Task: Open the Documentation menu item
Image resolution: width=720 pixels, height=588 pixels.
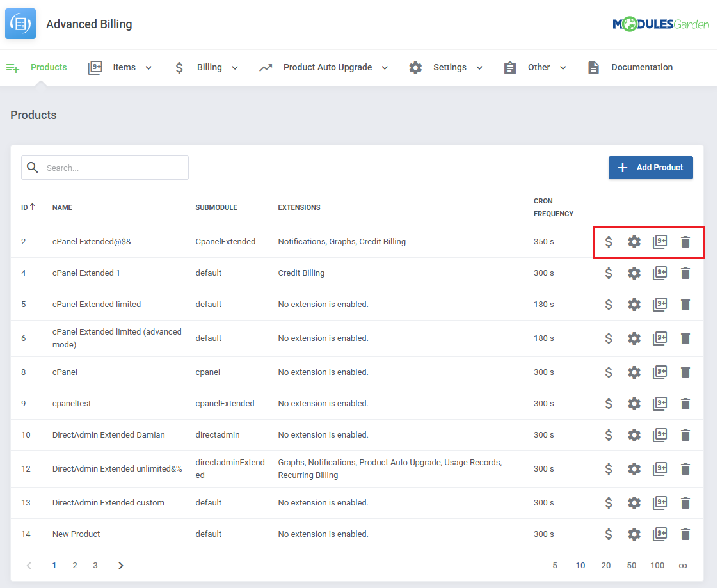Action: point(630,67)
